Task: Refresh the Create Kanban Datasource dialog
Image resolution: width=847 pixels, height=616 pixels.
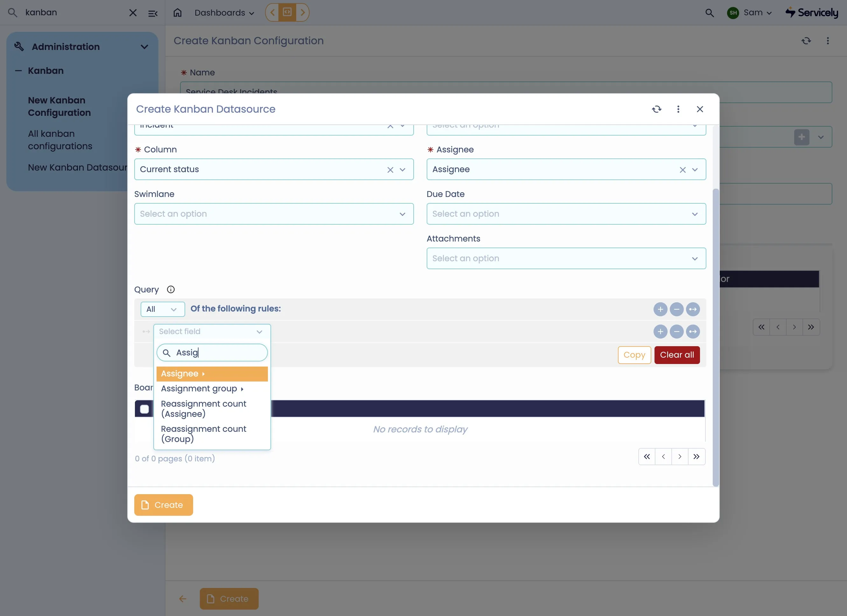Action: pyautogui.click(x=656, y=109)
